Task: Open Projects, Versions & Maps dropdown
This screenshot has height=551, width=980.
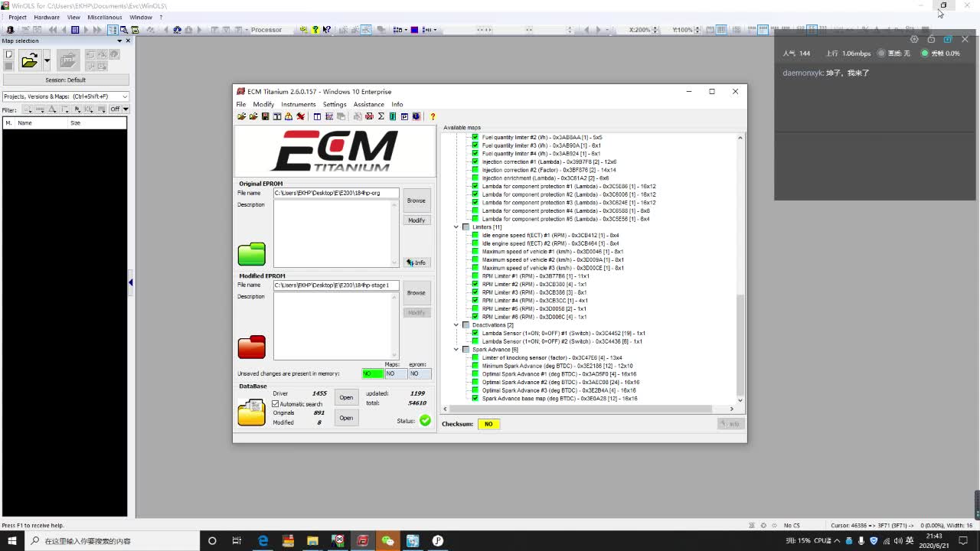Action: pos(125,96)
